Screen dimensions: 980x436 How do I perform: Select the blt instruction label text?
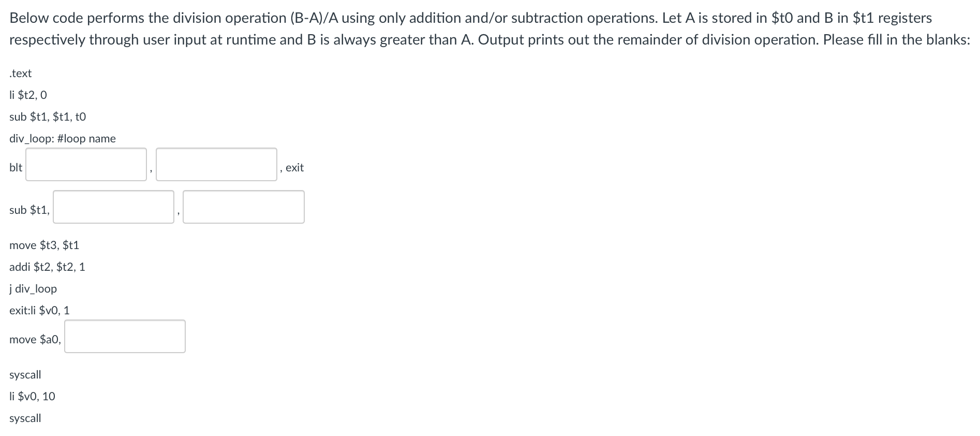pos(15,167)
